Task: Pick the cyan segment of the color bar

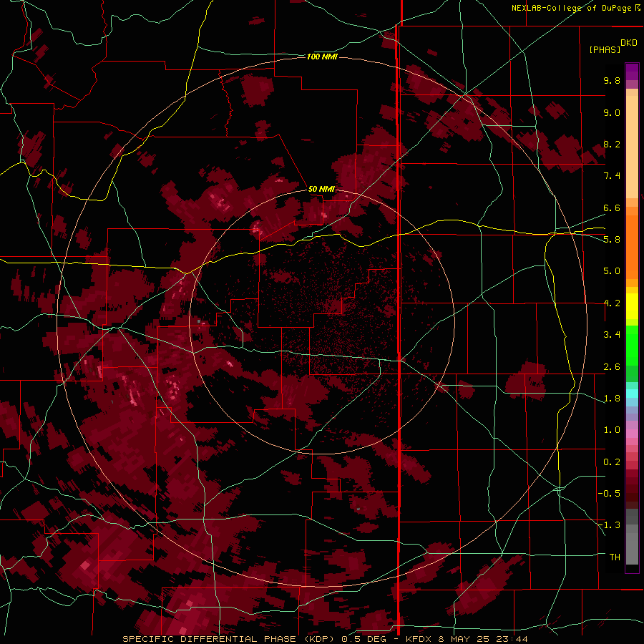Action: pos(632,393)
